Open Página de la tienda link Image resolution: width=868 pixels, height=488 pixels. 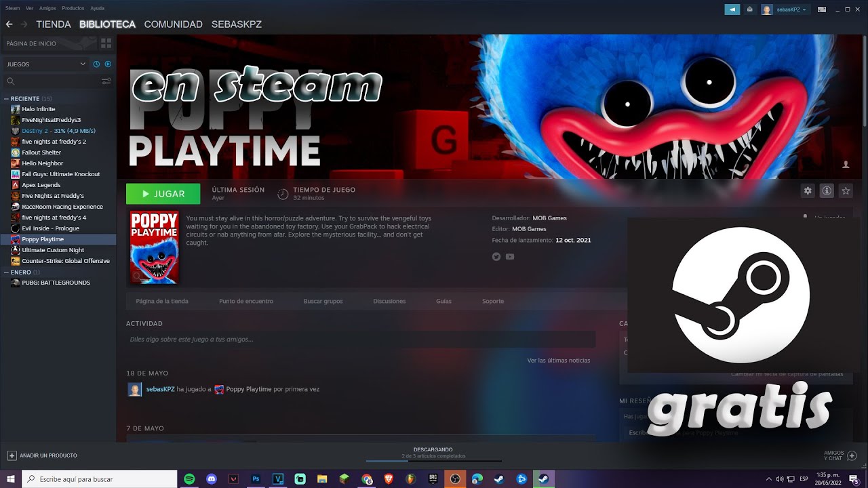pos(162,301)
